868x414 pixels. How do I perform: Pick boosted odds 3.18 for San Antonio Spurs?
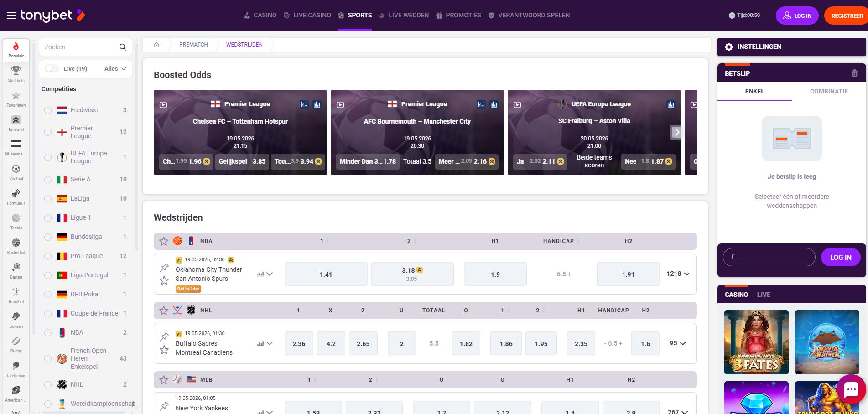pos(412,274)
